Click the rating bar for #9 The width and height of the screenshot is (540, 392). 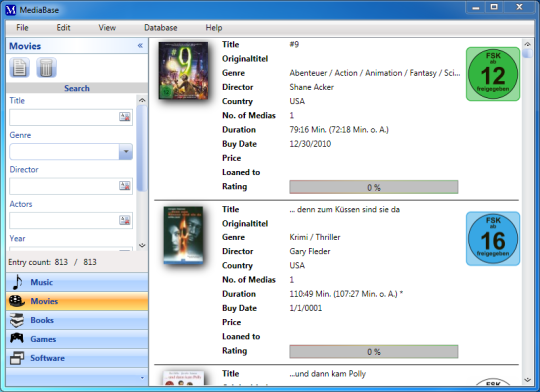coord(374,187)
